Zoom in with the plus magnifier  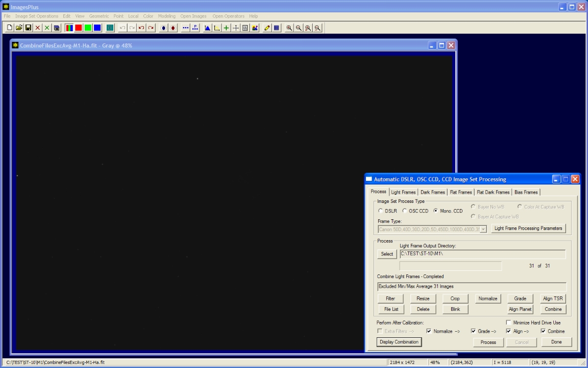click(x=289, y=28)
